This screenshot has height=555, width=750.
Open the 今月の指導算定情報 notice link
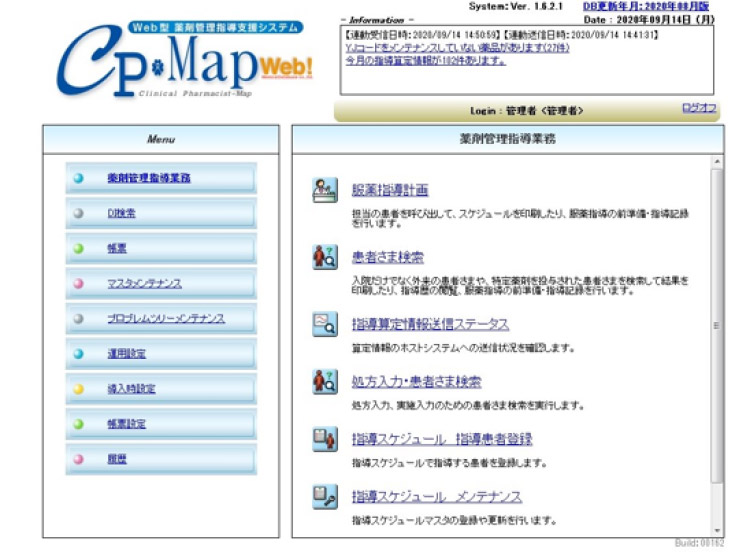coord(425,60)
